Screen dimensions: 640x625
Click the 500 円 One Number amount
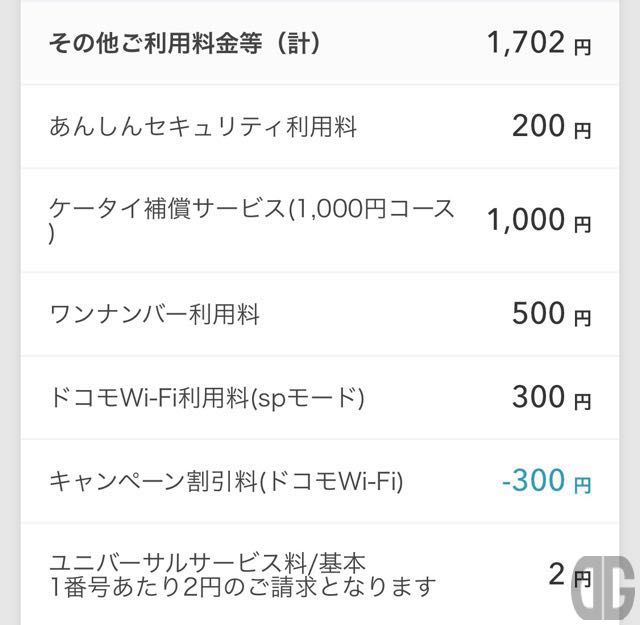point(551,314)
